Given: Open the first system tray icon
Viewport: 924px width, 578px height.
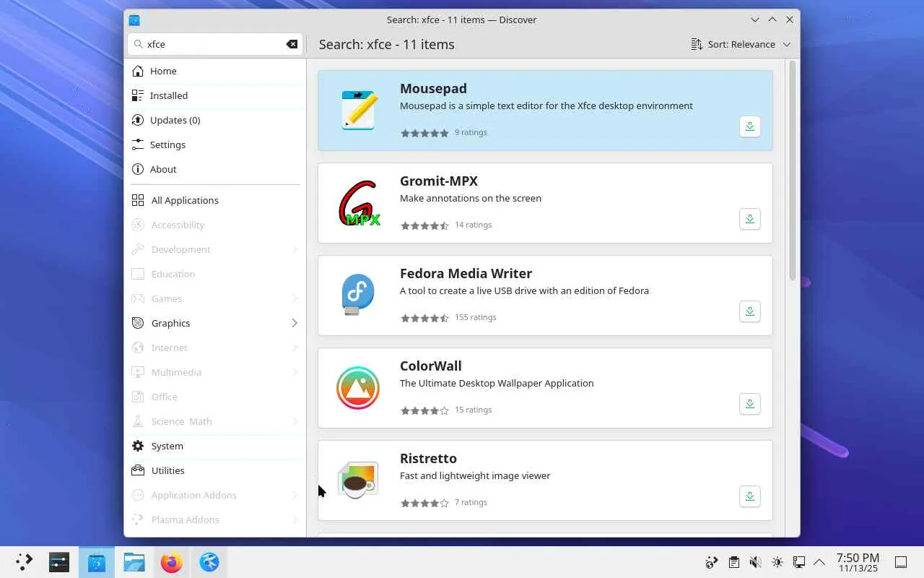Looking at the screenshot, I should click(712, 562).
